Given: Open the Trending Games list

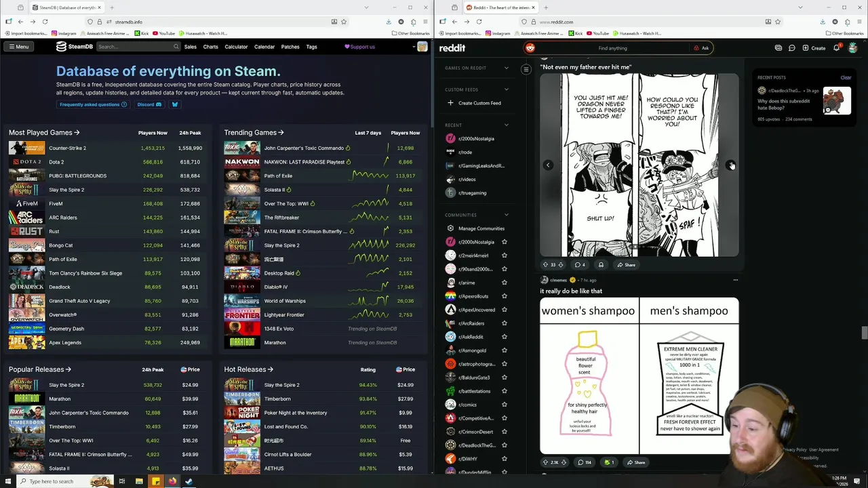Looking at the screenshot, I should (x=254, y=133).
